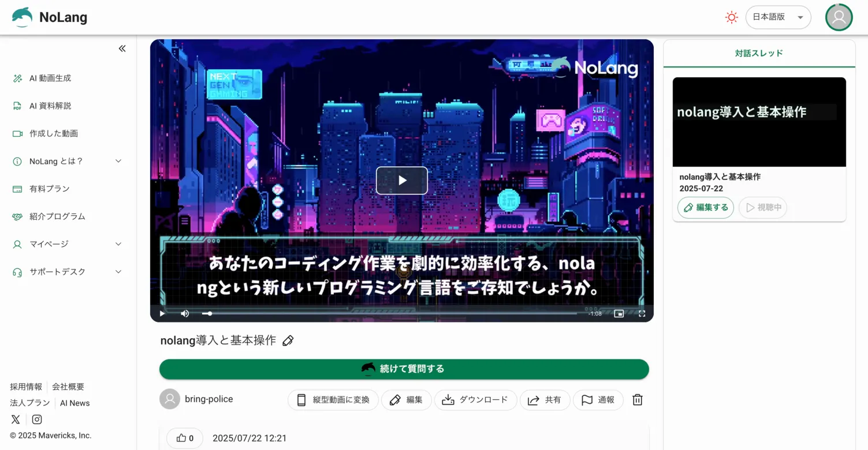Open the user profile avatar icon
This screenshot has height=450, width=868.
tap(839, 17)
